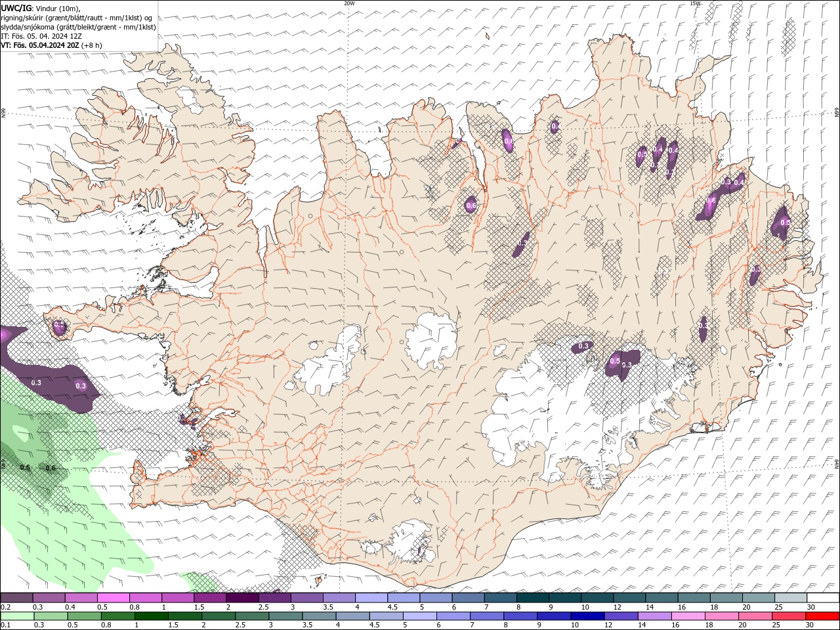Select the 'slydda/snjókoma' legend description line

point(78,27)
